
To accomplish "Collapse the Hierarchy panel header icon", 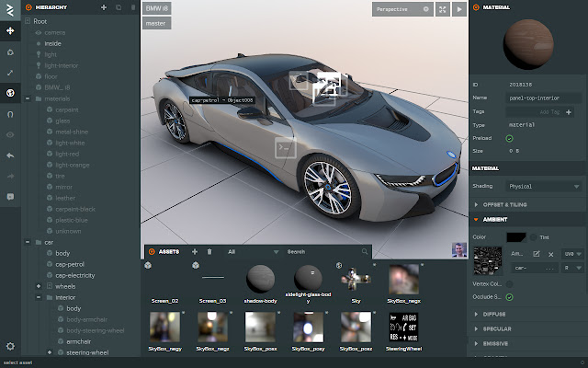I will point(28,7).
